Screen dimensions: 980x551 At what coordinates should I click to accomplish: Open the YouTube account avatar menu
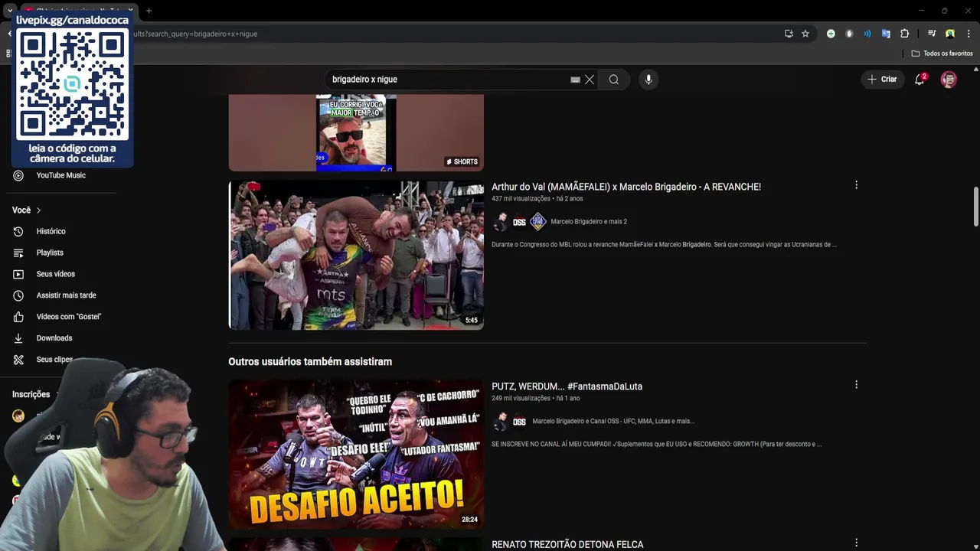coord(949,80)
